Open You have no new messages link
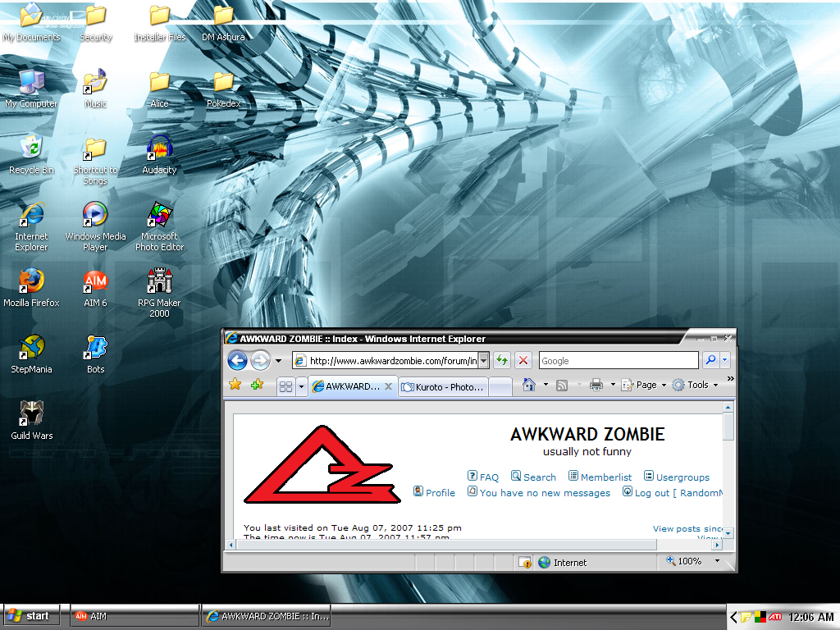The width and height of the screenshot is (840, 630). (538, 492)
